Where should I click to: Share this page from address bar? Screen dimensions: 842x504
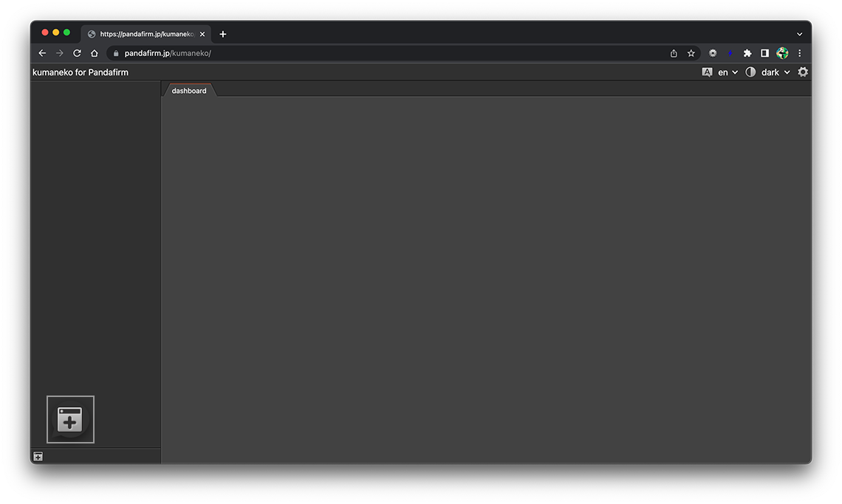(x=674, y=53)
